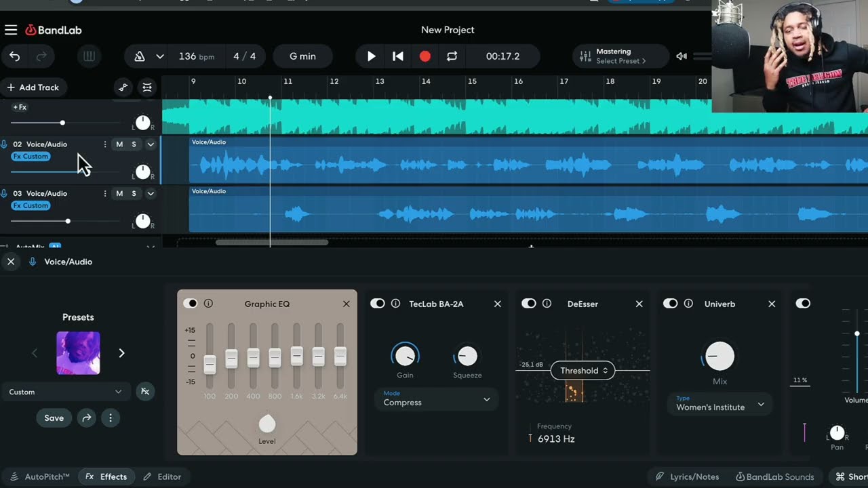Open Fx Custom badge on track 03

coord(31,205)
